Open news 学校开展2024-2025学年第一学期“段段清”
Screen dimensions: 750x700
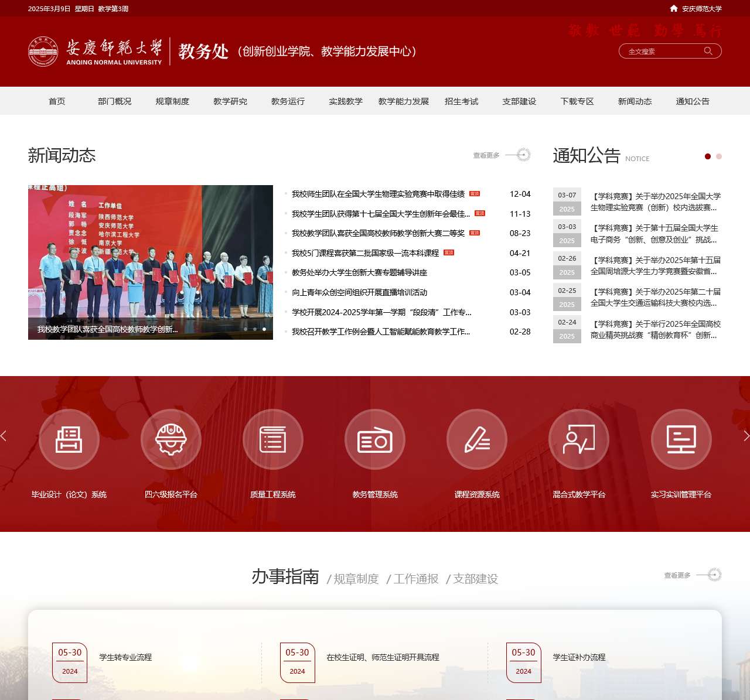(382, 312)
